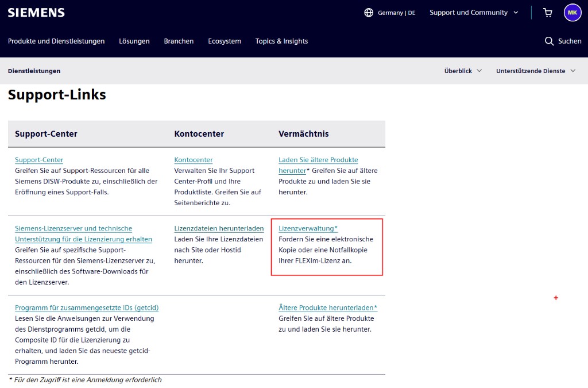Click the Anmeldung erforderlich footnote
The image size is (588, 388).
pos(86,380)
